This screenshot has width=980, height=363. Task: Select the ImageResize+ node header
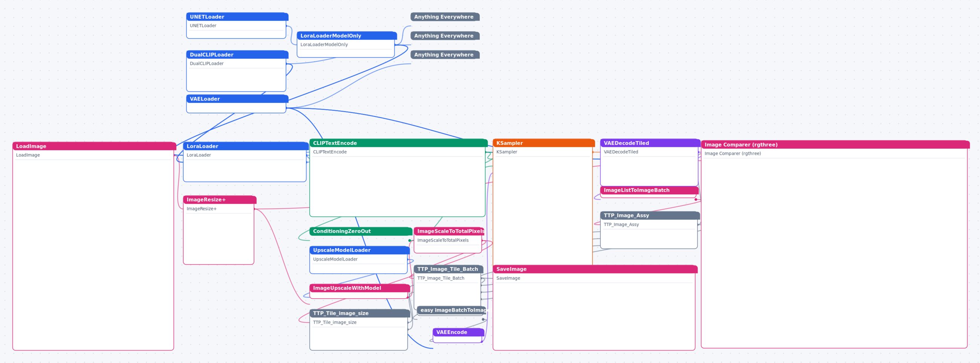219,200
